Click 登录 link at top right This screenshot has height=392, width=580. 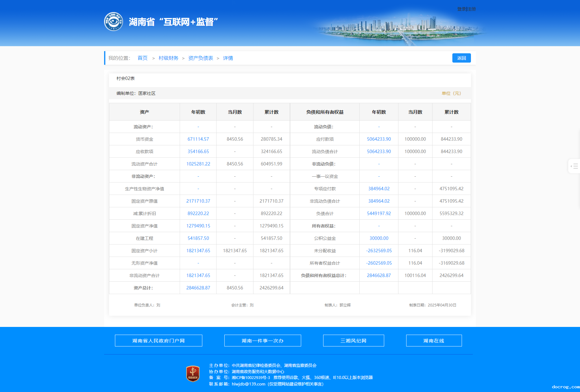coord(461,9)
